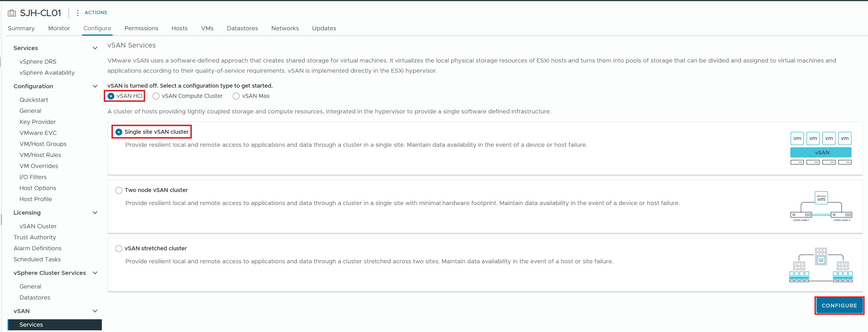Collapse vSphere Cluster Services chevron
This screenshot has width=868, height=332.
(95, 273)
